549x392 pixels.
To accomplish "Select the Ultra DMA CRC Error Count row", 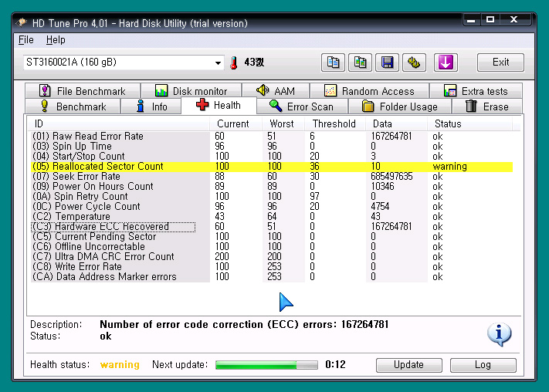I will click(272, 256).
